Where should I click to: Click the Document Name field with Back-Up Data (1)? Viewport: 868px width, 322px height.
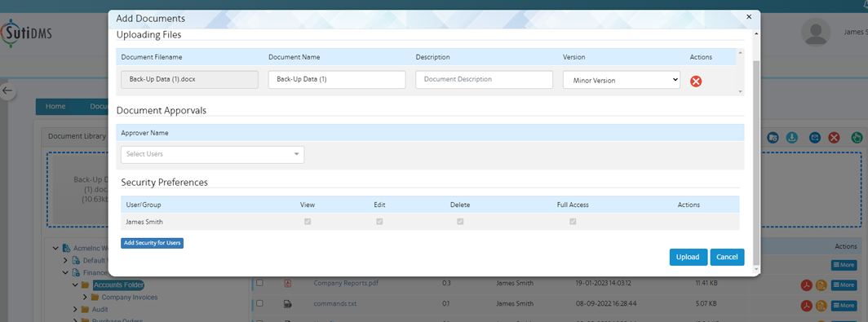[337, 80]
